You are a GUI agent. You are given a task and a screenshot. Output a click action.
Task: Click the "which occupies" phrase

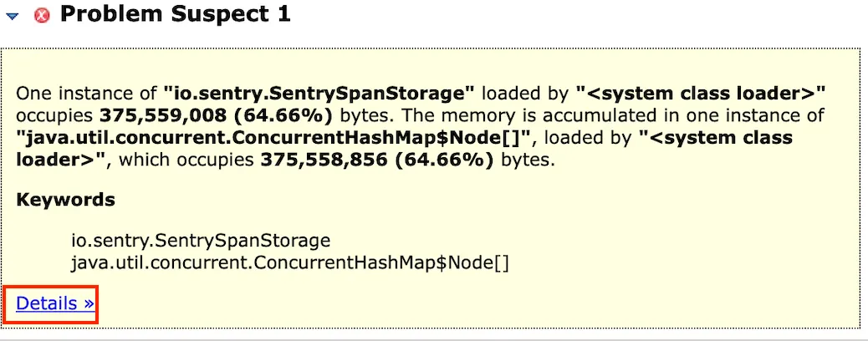pyautogui.click(x=186, y=160)
